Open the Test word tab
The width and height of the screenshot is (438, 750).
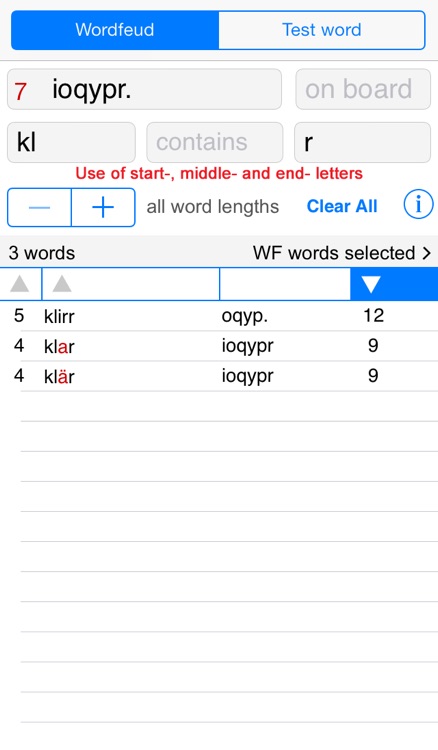click(322, 30)
